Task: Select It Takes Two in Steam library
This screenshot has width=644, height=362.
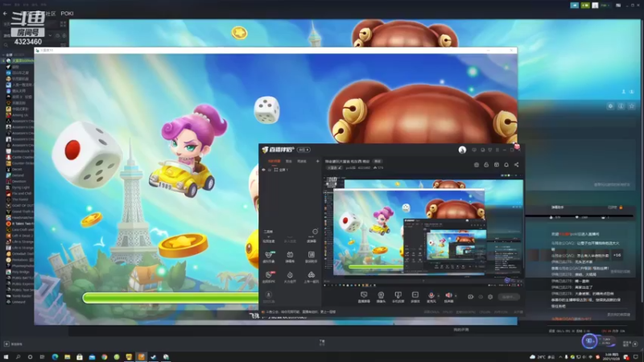Action: tap(19, 224)
